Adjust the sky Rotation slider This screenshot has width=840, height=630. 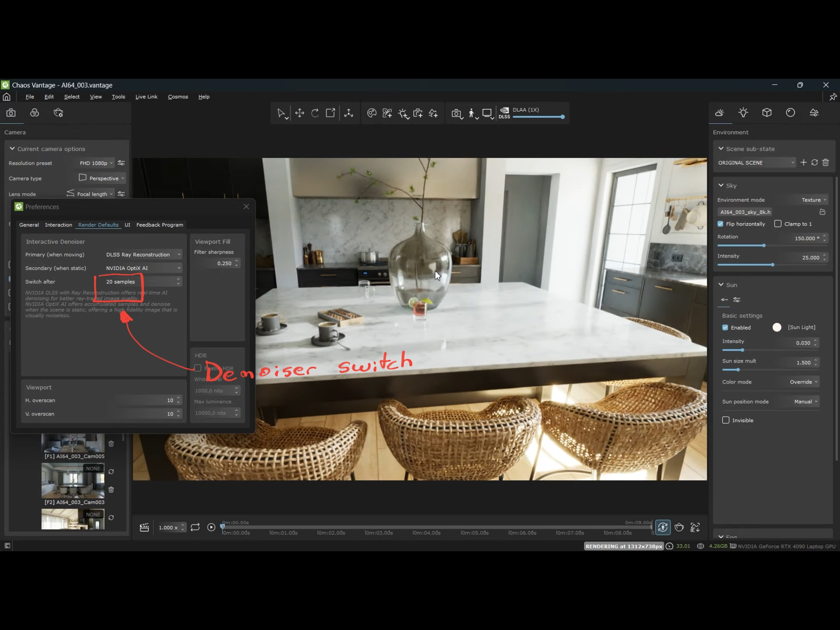click(x=764, y=246)
